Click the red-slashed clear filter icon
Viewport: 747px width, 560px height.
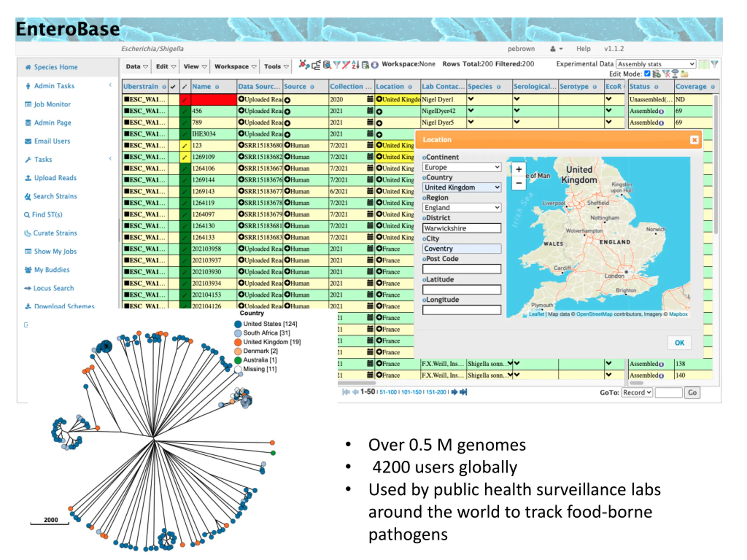346,65
